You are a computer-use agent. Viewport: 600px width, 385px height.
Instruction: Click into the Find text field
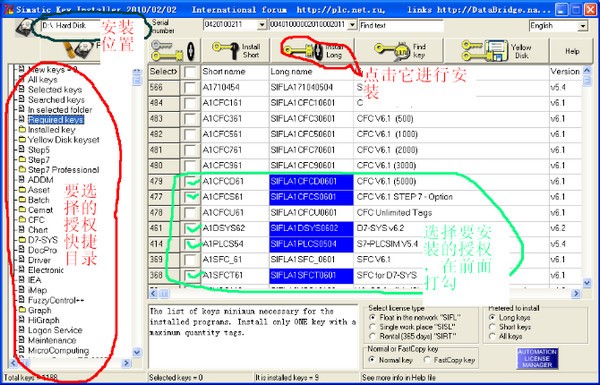(x=401, y=26)
